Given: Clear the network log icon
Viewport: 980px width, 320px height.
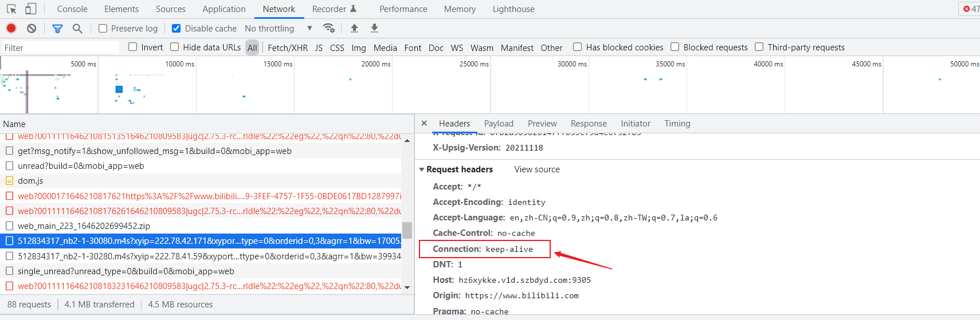Looking at the screenshot, I should [x=32, y=28].
